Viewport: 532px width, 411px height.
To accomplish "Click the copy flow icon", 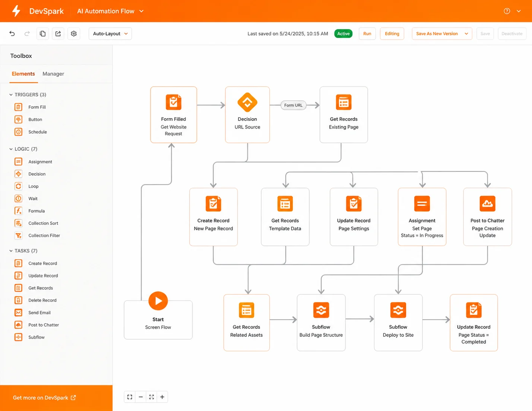I will [x=42, y=34].
